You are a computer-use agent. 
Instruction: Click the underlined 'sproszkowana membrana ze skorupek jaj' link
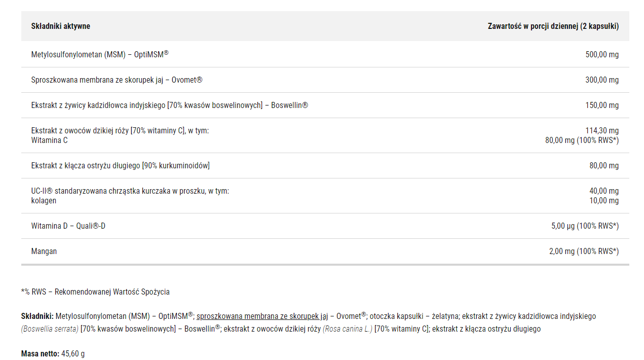coord(262,316)
